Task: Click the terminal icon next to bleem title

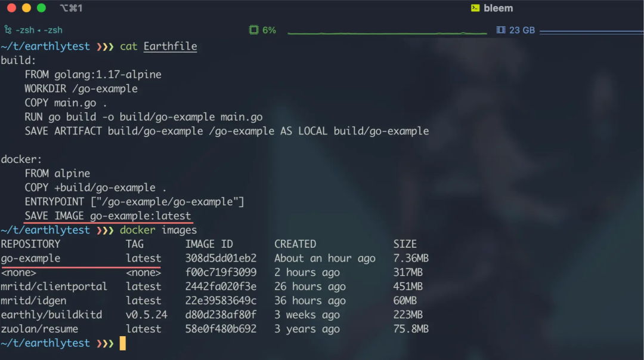Action: (475, 8)
